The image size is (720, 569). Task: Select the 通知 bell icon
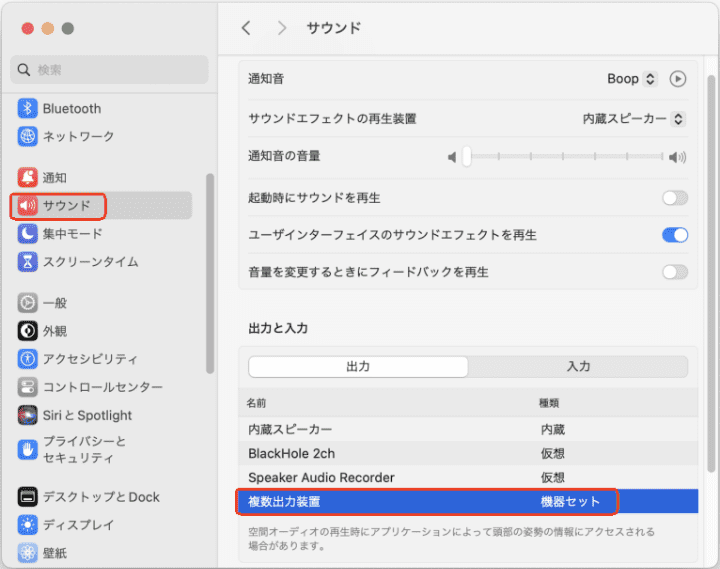pos(27,178)
